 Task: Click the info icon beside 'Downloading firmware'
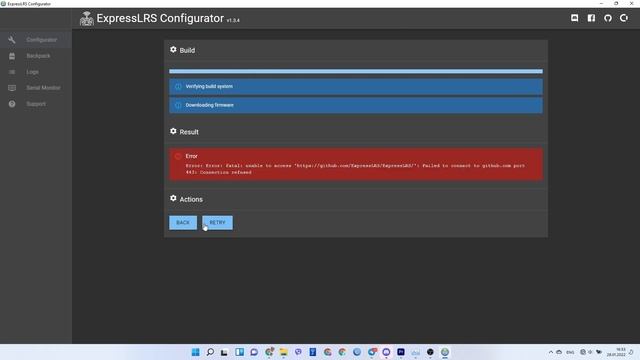[178, 105]
